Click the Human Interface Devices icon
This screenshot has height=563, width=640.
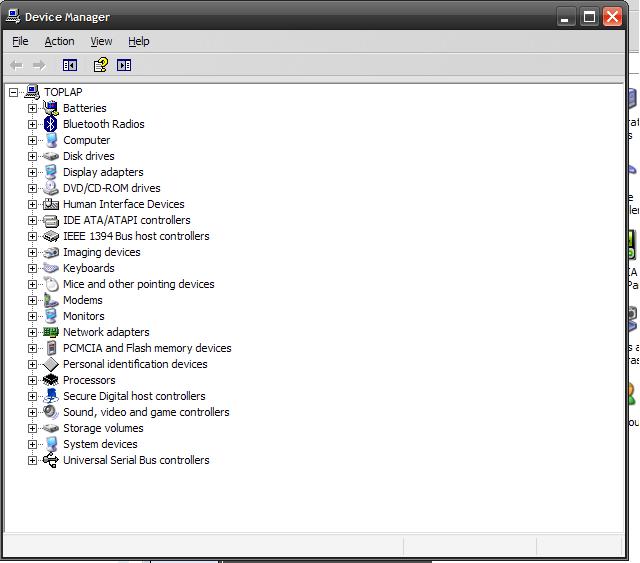coord(51,204)
